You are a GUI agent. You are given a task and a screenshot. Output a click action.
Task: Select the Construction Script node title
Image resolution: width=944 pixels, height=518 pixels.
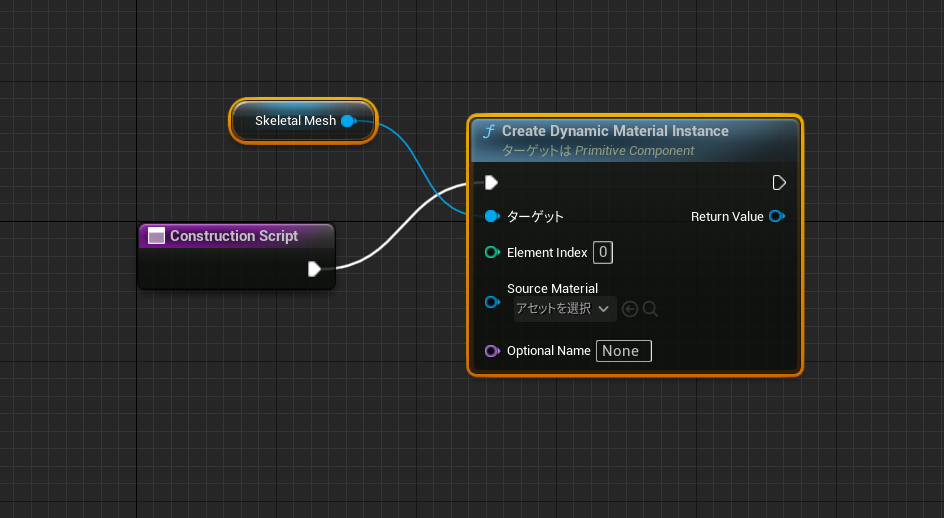pos(234,236)
